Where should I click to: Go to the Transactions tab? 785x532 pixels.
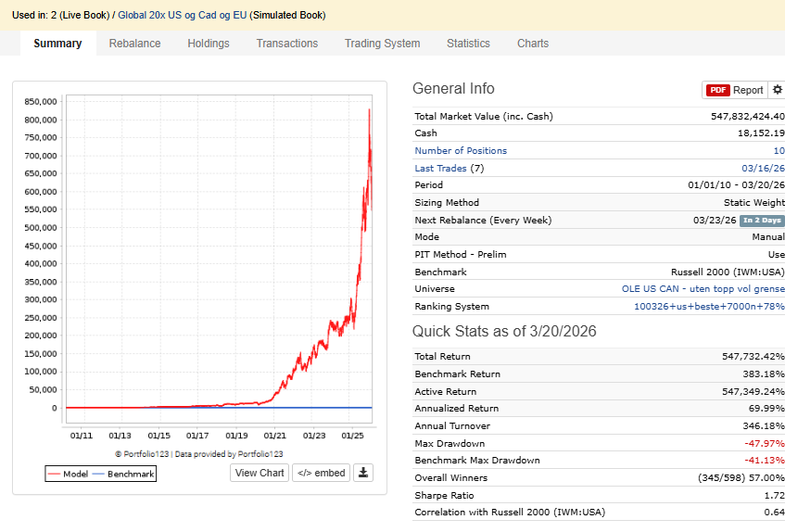(x=286, y=44)
